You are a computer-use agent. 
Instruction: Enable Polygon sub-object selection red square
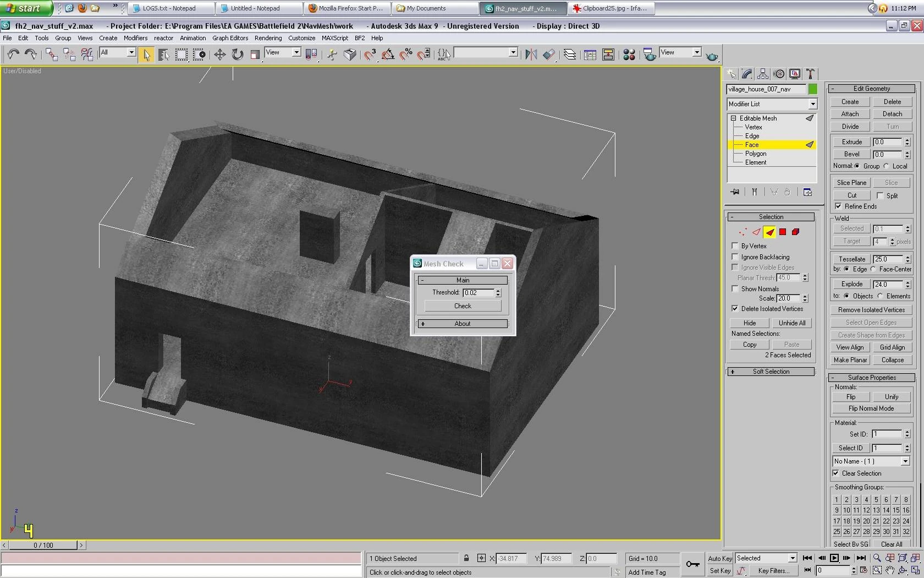pos(782,232)
